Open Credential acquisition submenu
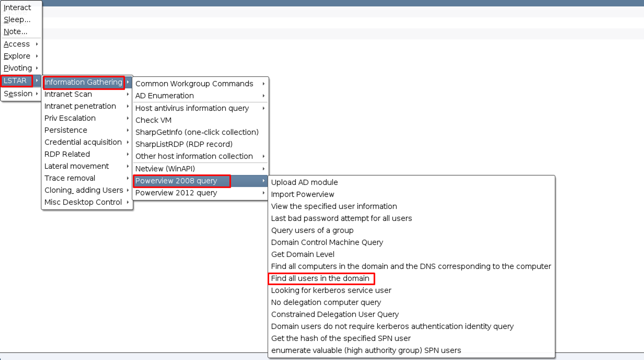Image resolution: width=644 pixels, height=360 pixels. click(84, 142)
